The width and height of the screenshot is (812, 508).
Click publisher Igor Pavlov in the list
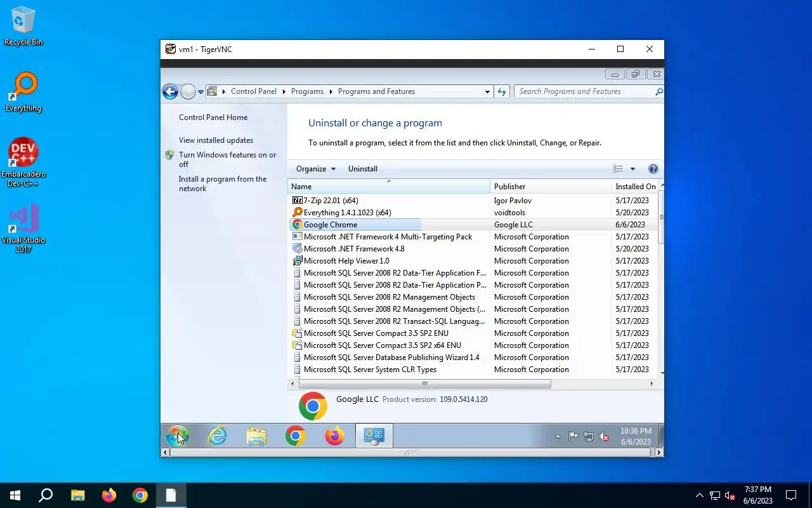click(513, 201)
